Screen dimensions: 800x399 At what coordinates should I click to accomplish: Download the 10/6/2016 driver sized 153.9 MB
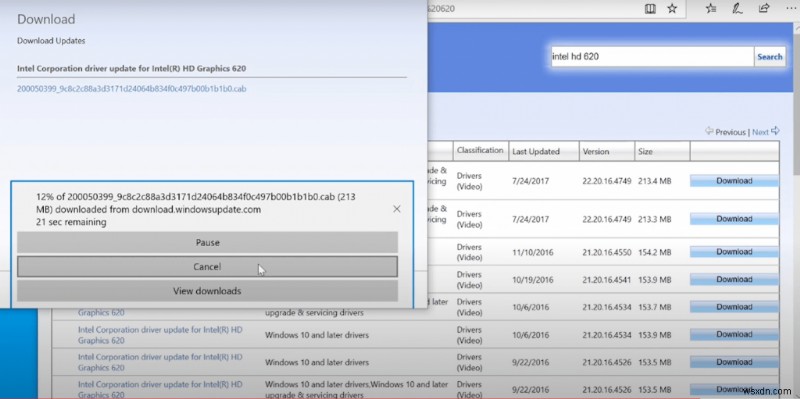(x=734, y=334)
